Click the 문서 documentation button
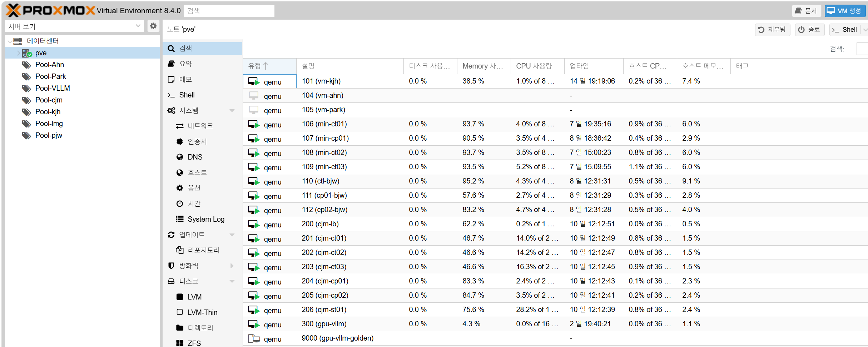The image size is (868, 347). 806,11
